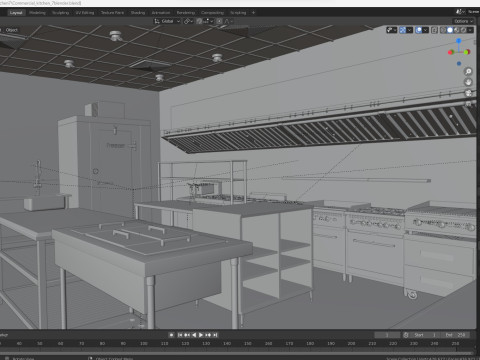The width and height of the screenshot is (480, 360).
Task: Open the viewport shading options dropdown
Action: pyautogui.click(x=470, y=30)
